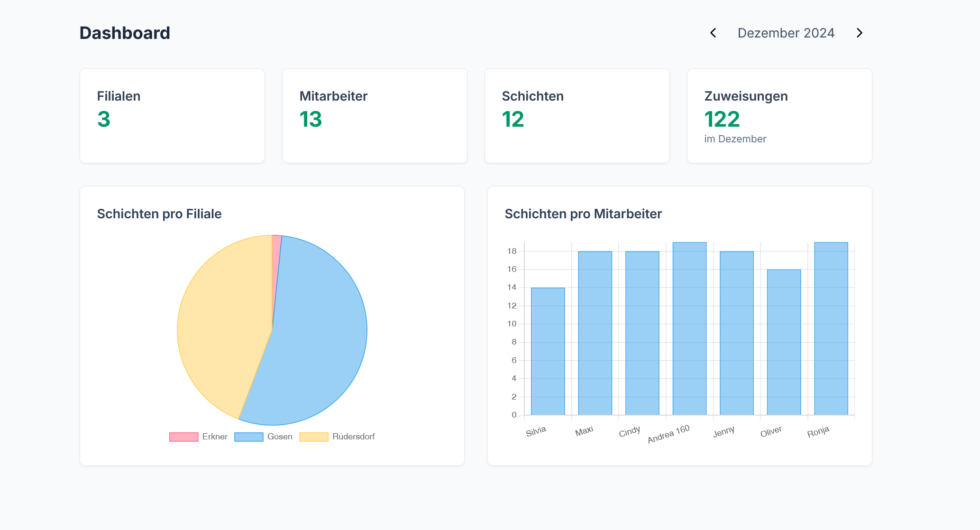This screenshot has height=530, width=980.
Task: Click Silvia's bar in the chart
Action: click(548, 351)
